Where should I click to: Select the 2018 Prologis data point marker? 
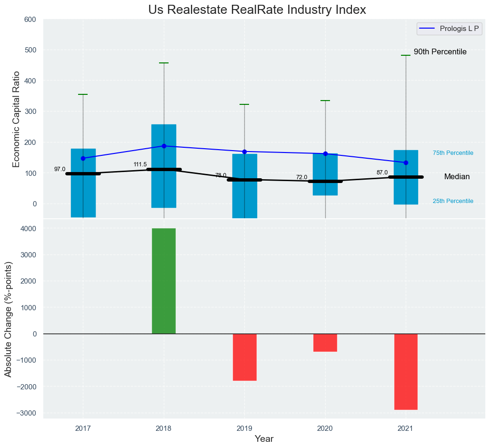tap(164, 146)
